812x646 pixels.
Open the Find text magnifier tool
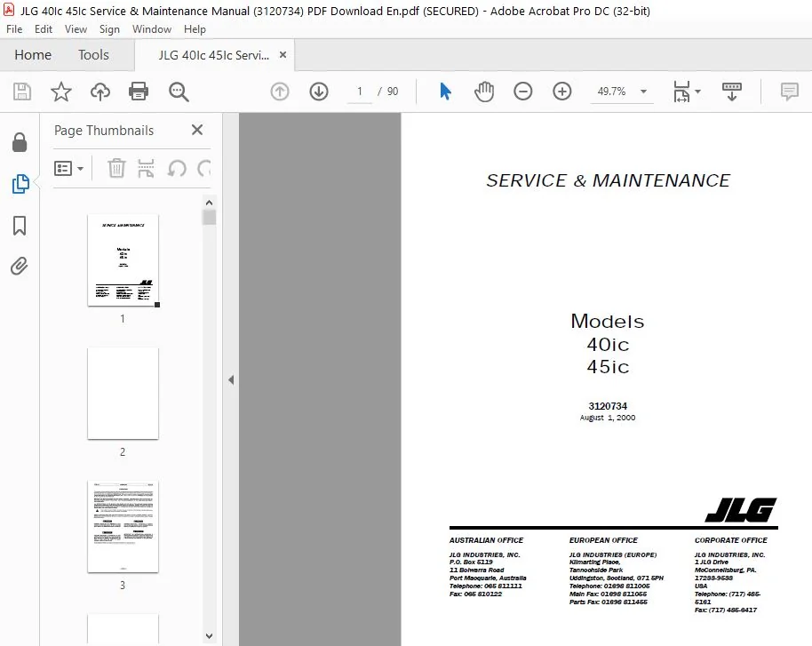coord(179,92)
